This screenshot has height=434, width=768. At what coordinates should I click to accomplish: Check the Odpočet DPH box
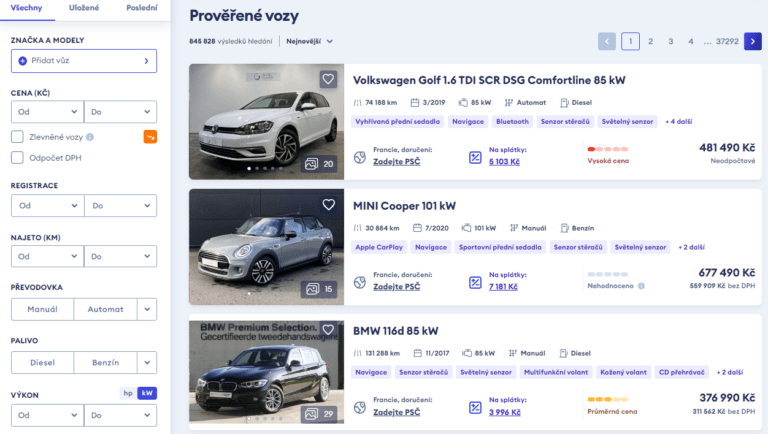click(18, 157)
